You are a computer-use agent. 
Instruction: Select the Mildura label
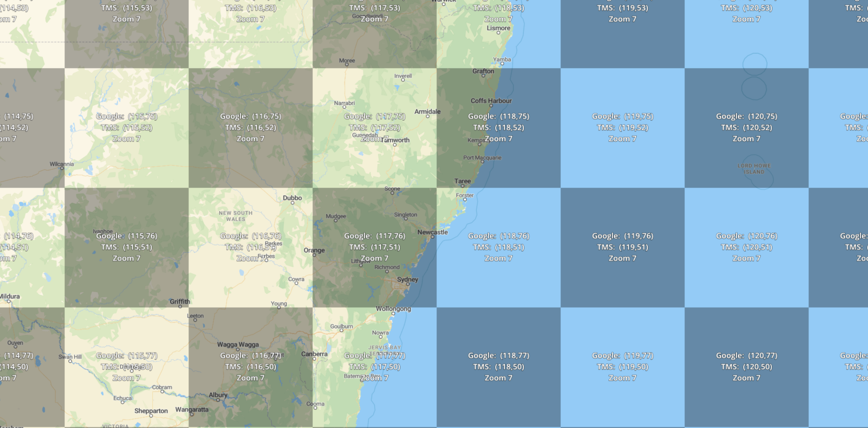pos(9,296)
